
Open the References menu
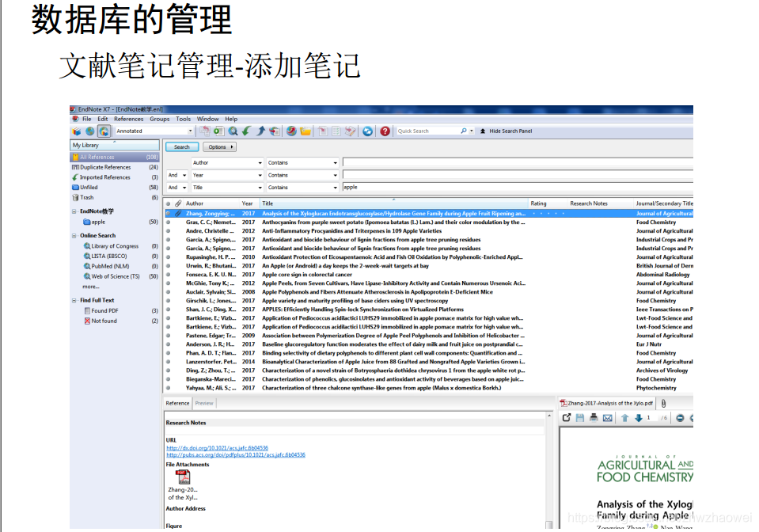[x=129, y=119]
